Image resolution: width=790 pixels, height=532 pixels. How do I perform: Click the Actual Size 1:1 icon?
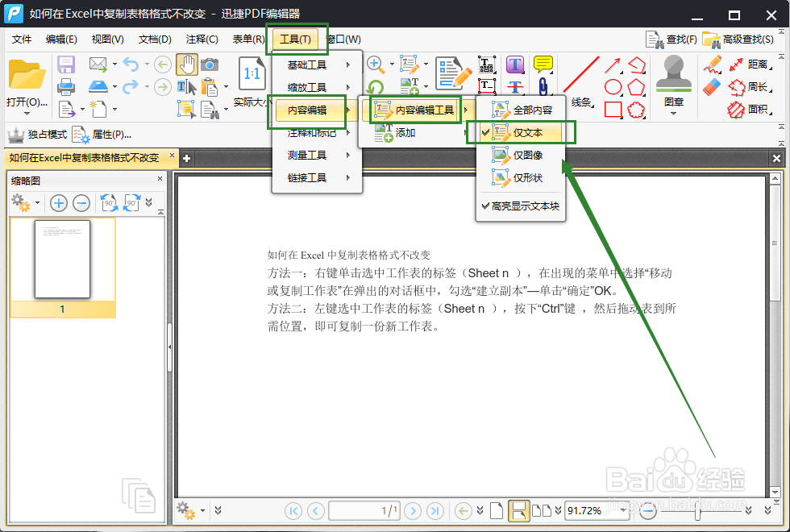(252, 74)
